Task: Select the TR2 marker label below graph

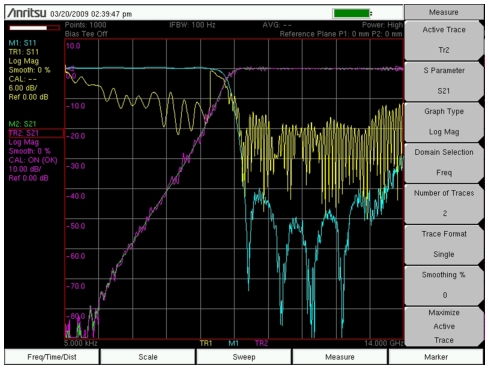Action: [261, 343]
